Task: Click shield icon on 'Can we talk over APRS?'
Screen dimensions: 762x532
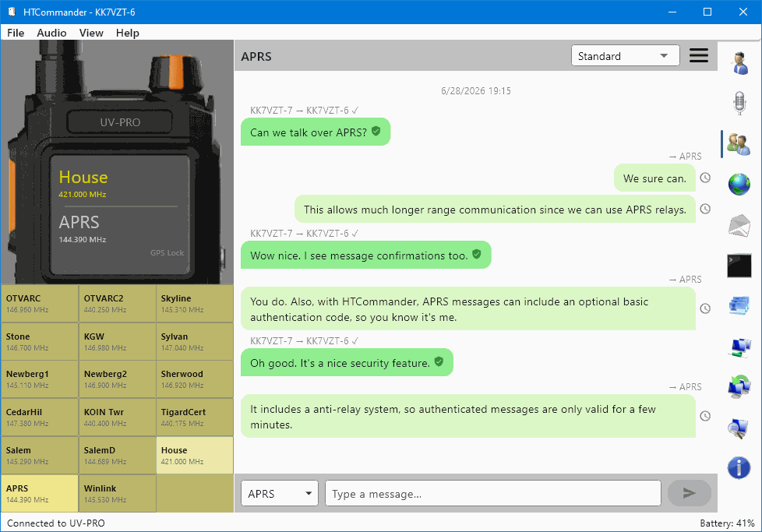Action: click(x=376, y=131)
